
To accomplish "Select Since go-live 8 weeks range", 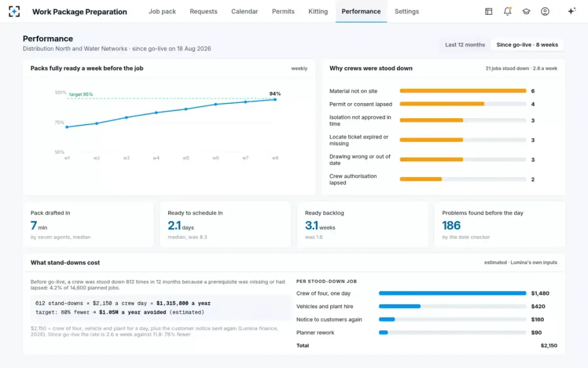I will pos(527,45).
